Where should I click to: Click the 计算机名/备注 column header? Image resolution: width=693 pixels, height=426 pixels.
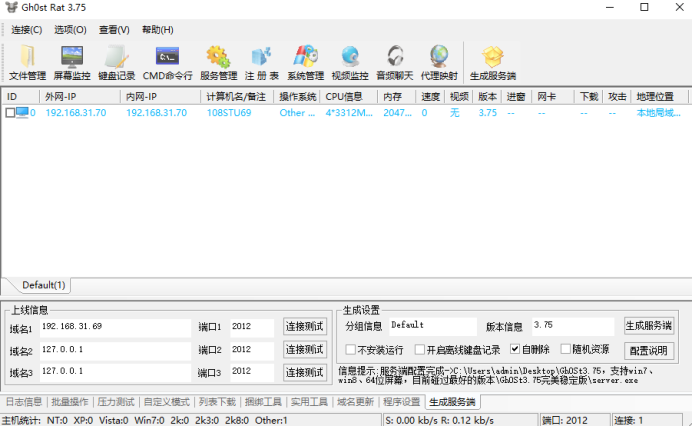coord(237,96)
